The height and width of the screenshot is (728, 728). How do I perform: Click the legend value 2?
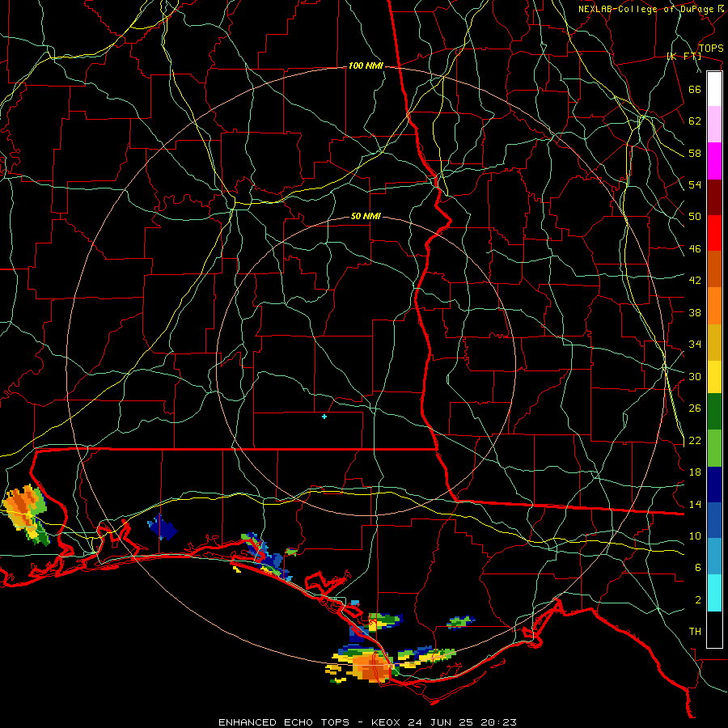pos(697,600)
